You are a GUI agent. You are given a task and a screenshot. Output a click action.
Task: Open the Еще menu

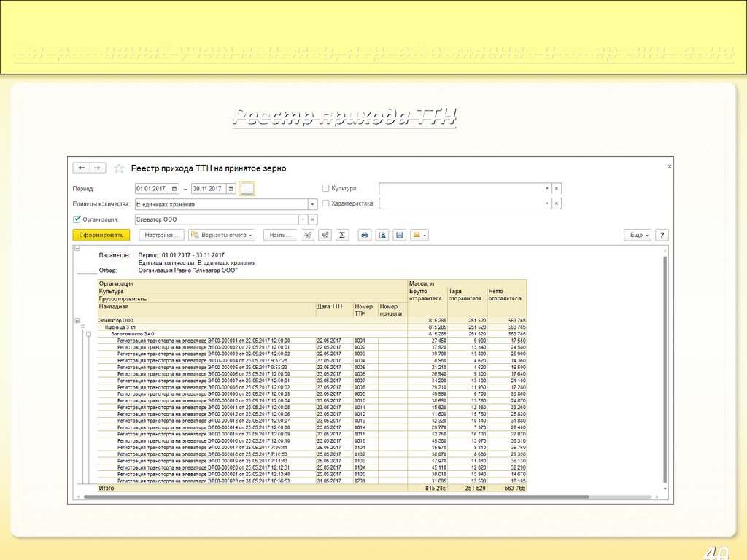[637, 236]
